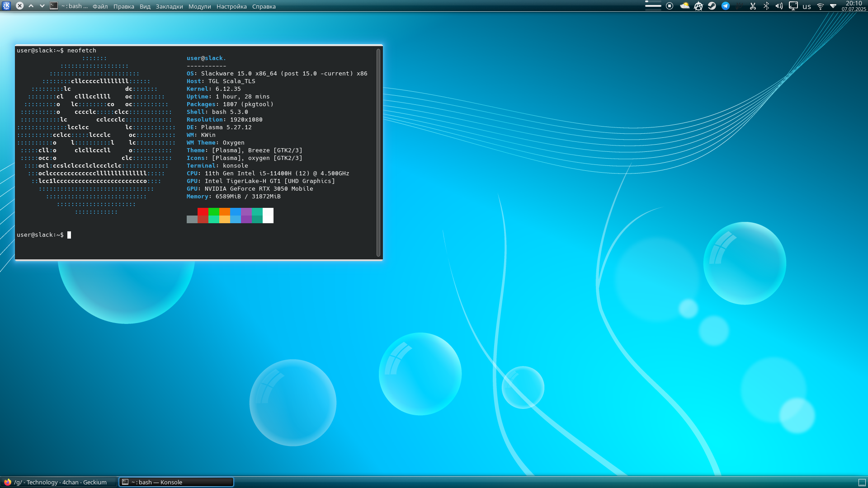
Task: Open the KDE application launcher
Action: coord(6,6)
